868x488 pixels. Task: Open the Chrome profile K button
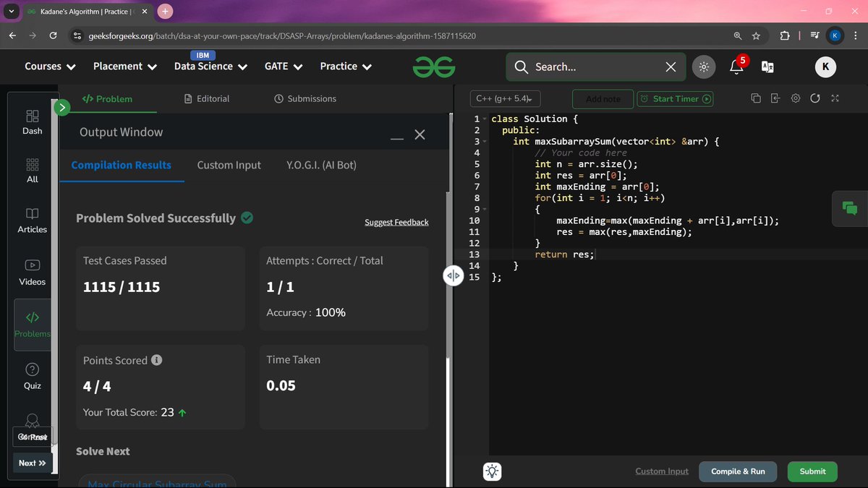click(835, 35)
